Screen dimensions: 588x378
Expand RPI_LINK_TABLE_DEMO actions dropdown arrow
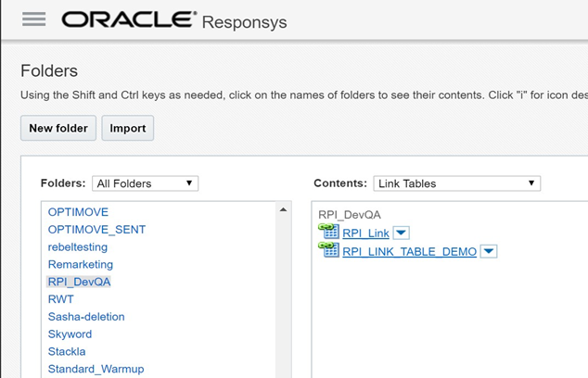[x=489, y=252]
